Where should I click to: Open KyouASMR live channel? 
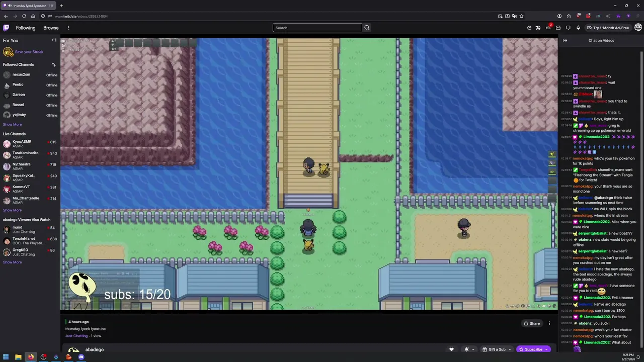(30, 144)
